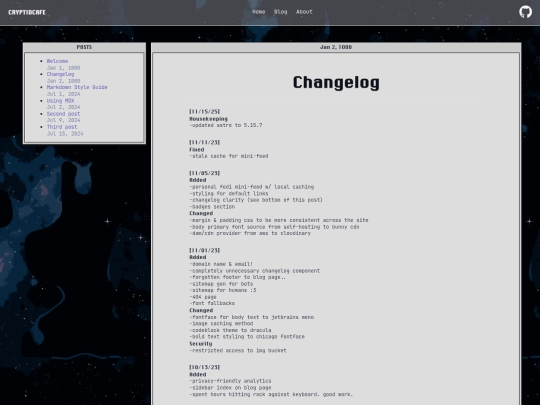Click 'Jul 15, 2024' date in sidebar
This screenshot has height=405, width=540.
(x=65, y=134)
